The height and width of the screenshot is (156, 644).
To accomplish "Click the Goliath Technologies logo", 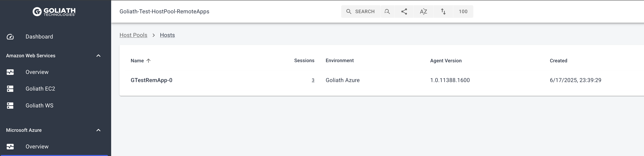I will tap(54, 11).
